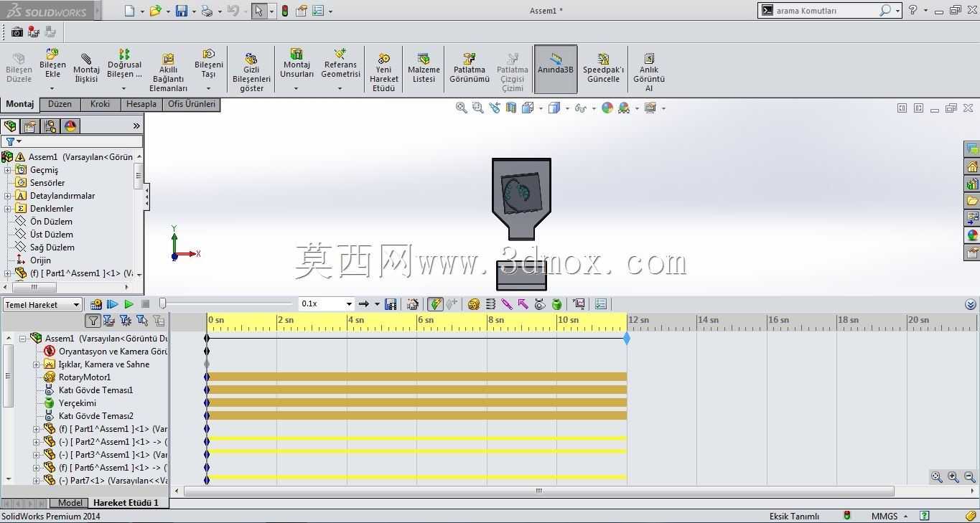Expand Işıklar, Kamera ve Sahne node

point(37,364)
